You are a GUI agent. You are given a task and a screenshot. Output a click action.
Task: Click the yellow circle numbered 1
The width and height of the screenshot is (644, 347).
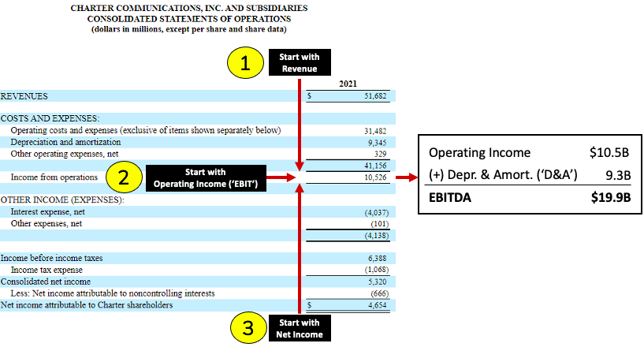pos(245,65)
